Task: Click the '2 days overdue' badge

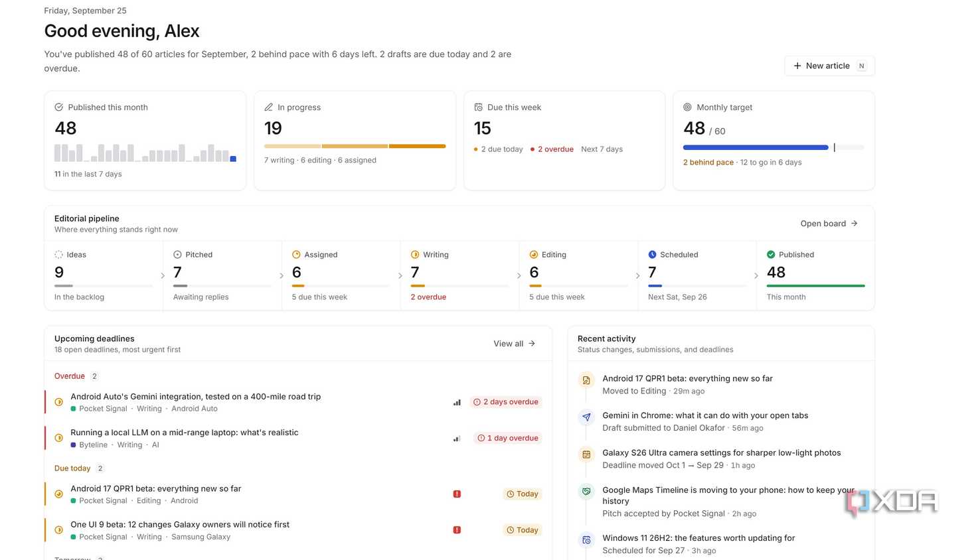Action: point(506,402)
